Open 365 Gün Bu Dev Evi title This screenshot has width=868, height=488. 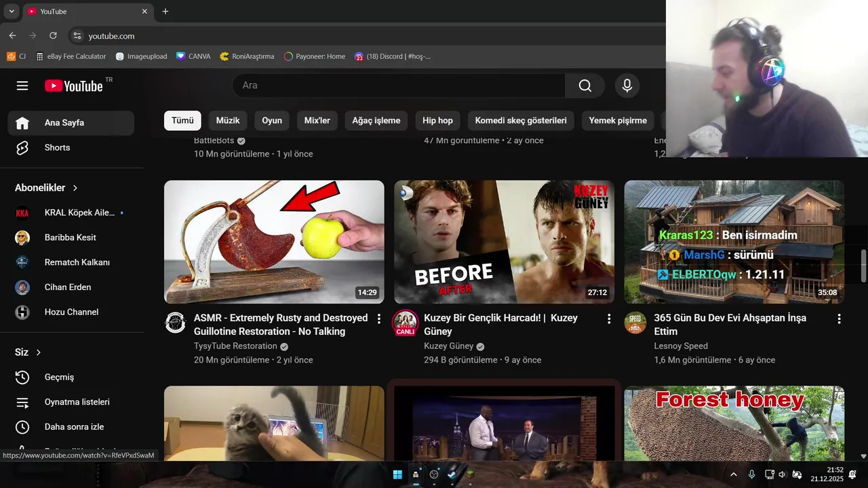pyautogui.click(x=730, y=325)
